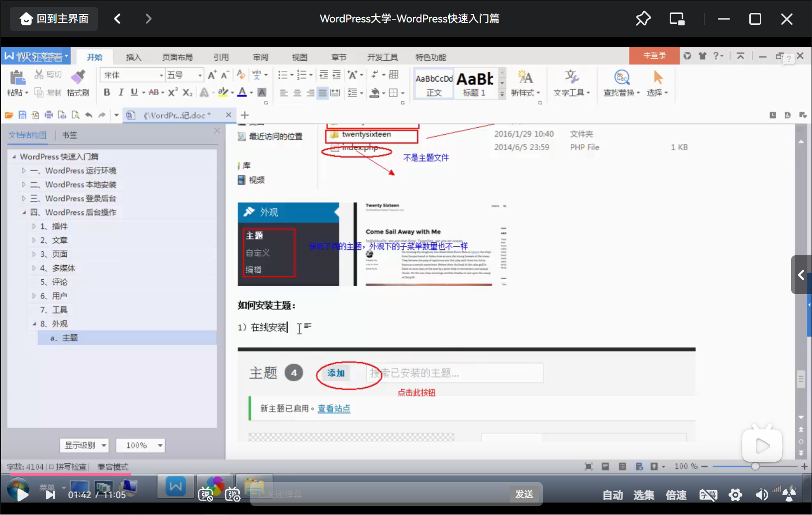Open 查找替换 find and replace
Image resolution: width=812 pixels, height=515 pixels.
pos(621,84)
